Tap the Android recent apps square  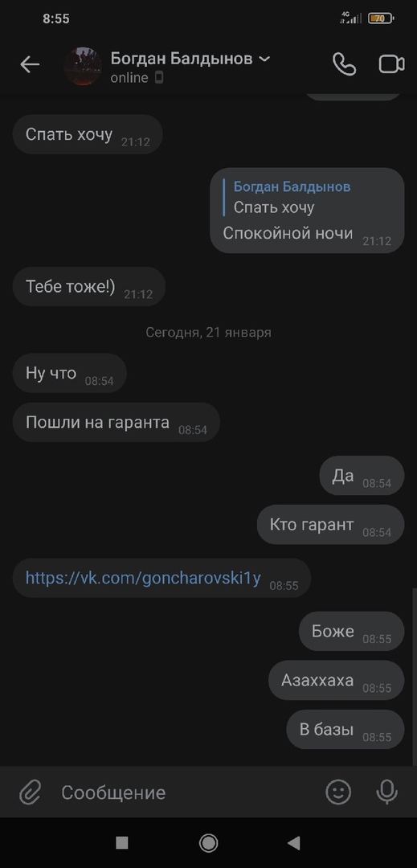coord(121,842)
